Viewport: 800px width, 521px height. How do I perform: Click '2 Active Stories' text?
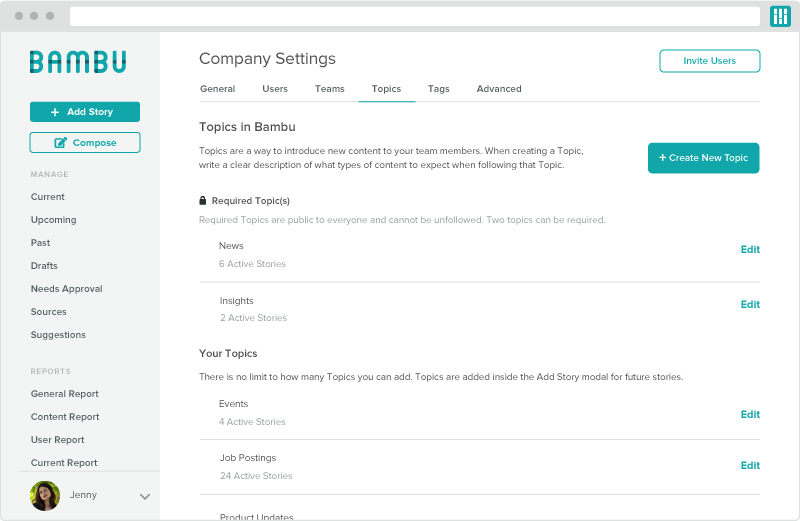click(x=254, y=318)
